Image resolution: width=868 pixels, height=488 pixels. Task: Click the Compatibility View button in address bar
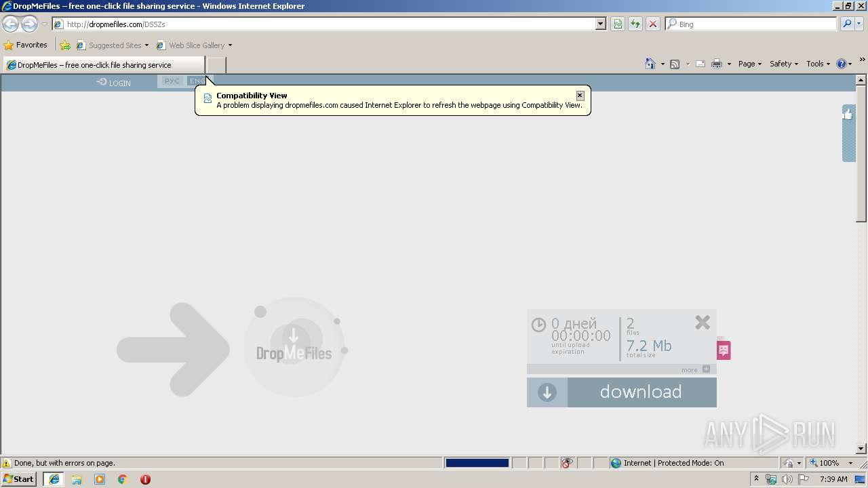point(618,24)
